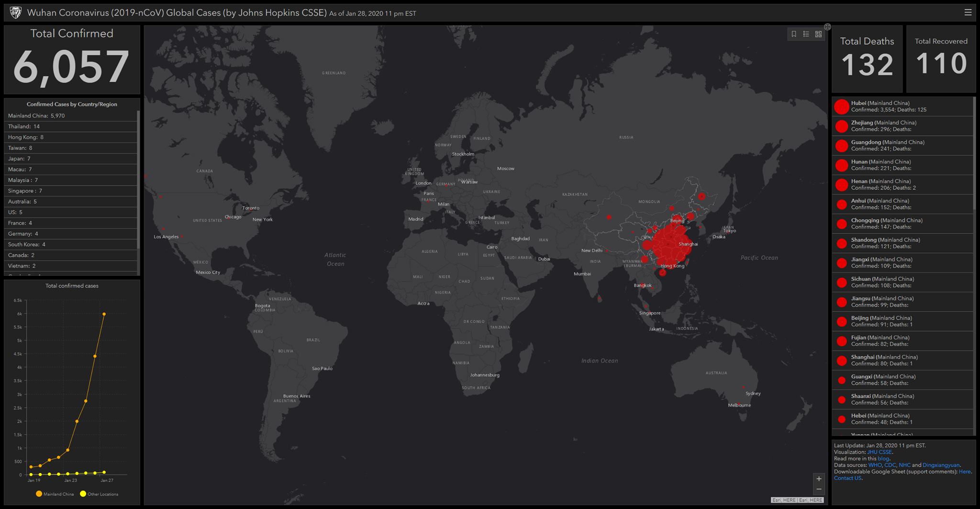Open the WHO data source link

pyautogui.click(x=875, y=465)
